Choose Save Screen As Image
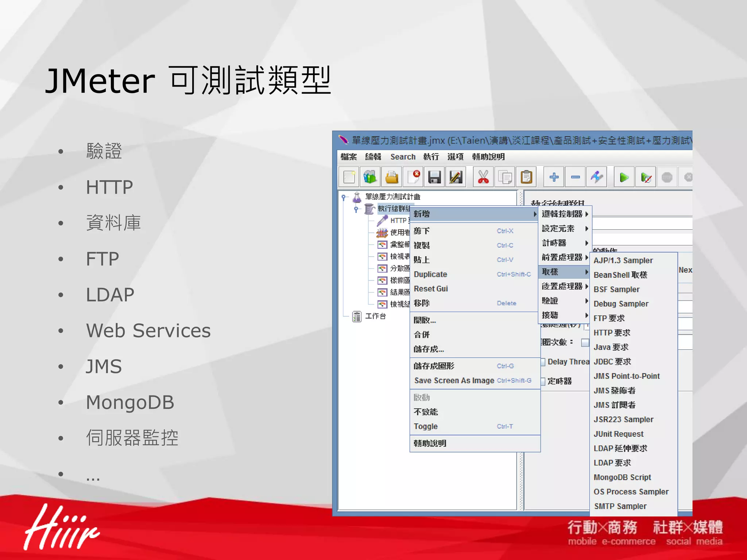This screenshot has height=560, width=747. pos(474,381)
